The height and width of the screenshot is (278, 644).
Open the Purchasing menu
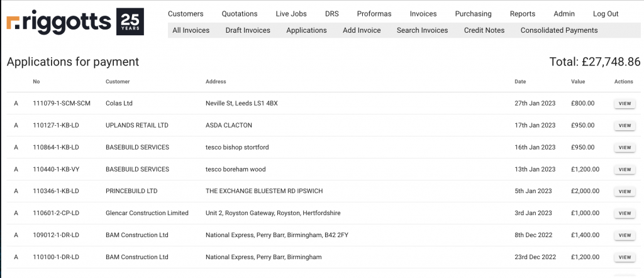pos(473,14)
